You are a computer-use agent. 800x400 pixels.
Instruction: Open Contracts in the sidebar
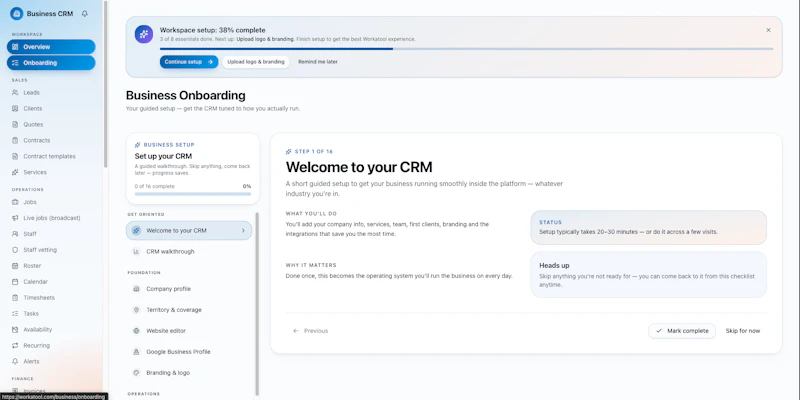coord(51,140)
